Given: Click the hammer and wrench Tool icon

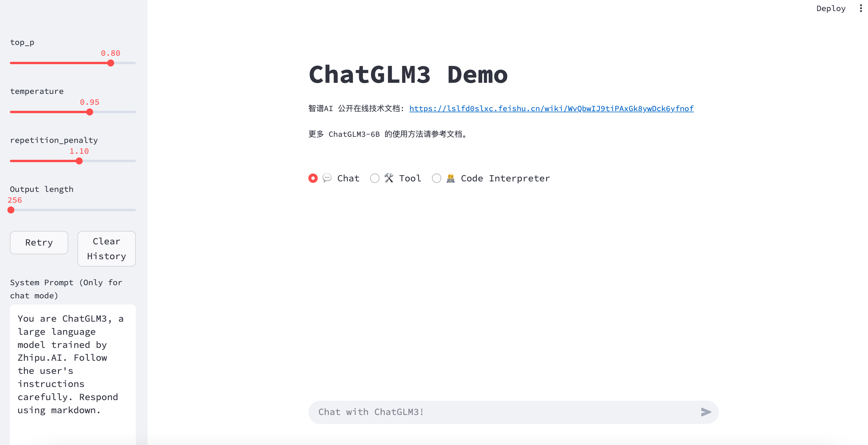Looking at the screenshot, I should click(x=389, y=178).
